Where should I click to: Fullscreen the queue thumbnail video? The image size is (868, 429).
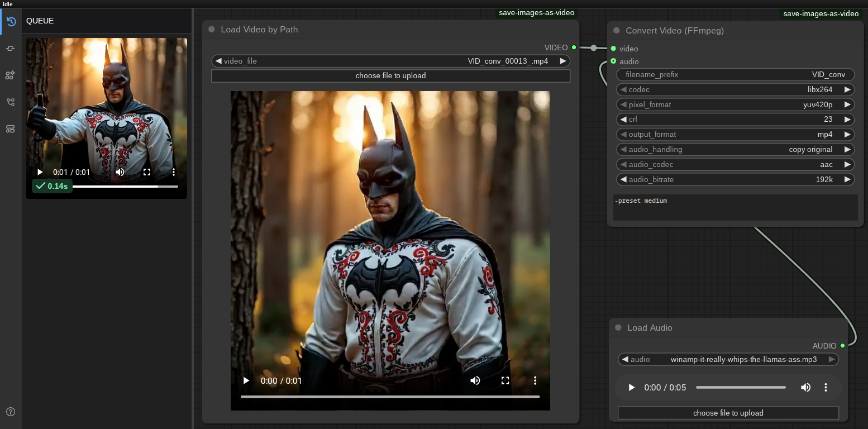(x=147, y=172)
